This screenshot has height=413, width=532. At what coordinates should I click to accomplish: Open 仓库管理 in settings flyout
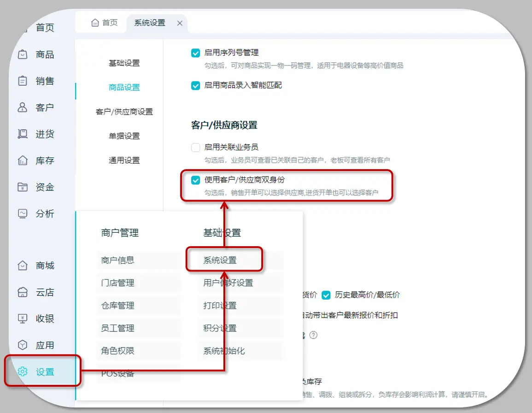139,305
